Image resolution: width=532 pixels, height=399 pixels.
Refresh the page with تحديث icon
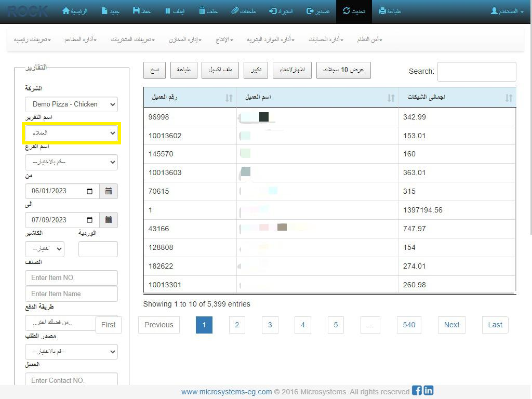(x=347, y=11)
